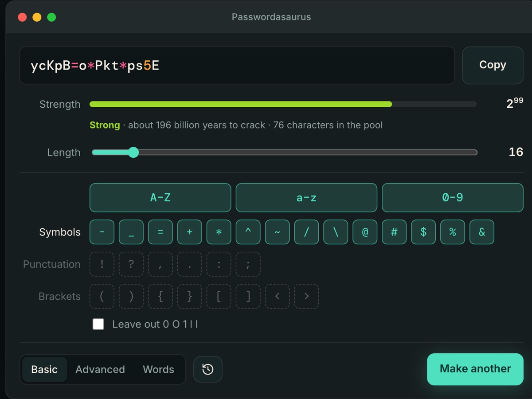Enable the period punctuation chip
Image resolution: width=532 pixels, height=399 pixels.
(x=190, y=264)
